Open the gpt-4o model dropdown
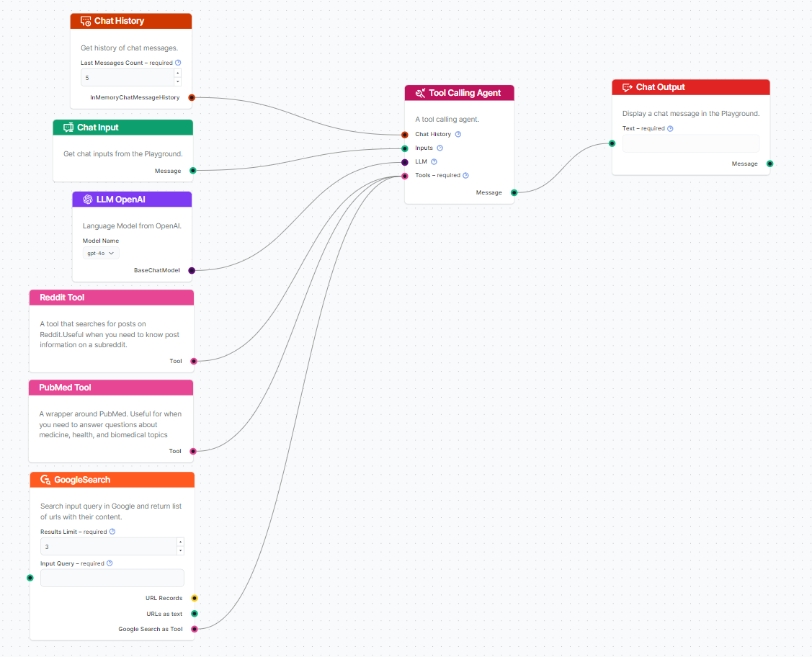Screen dimensions: 812x657 (99, 253)
